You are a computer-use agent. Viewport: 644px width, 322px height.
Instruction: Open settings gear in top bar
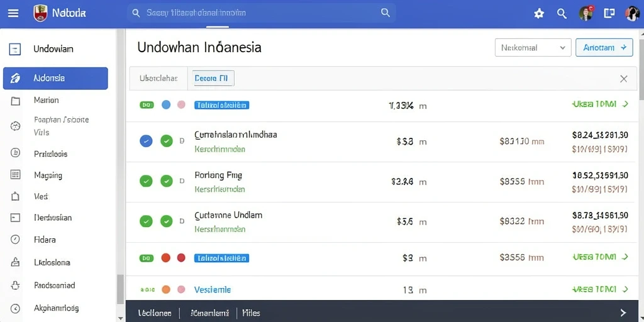[x=539, y=14]
